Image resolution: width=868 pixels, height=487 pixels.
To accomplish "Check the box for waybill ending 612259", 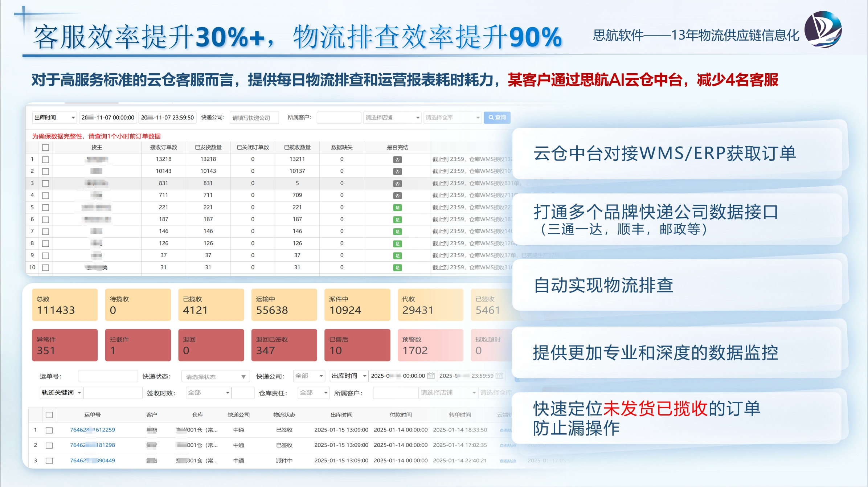I will (49, 430).
